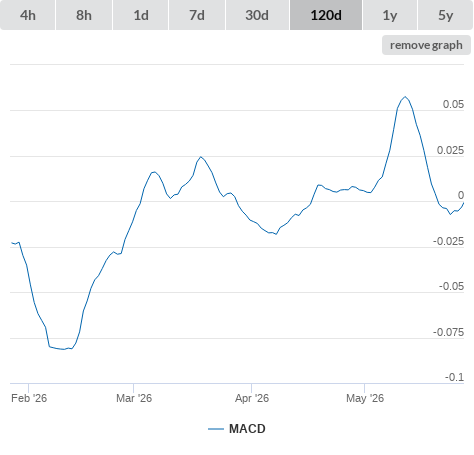Click the remove graph button

(x=426, y=45)
